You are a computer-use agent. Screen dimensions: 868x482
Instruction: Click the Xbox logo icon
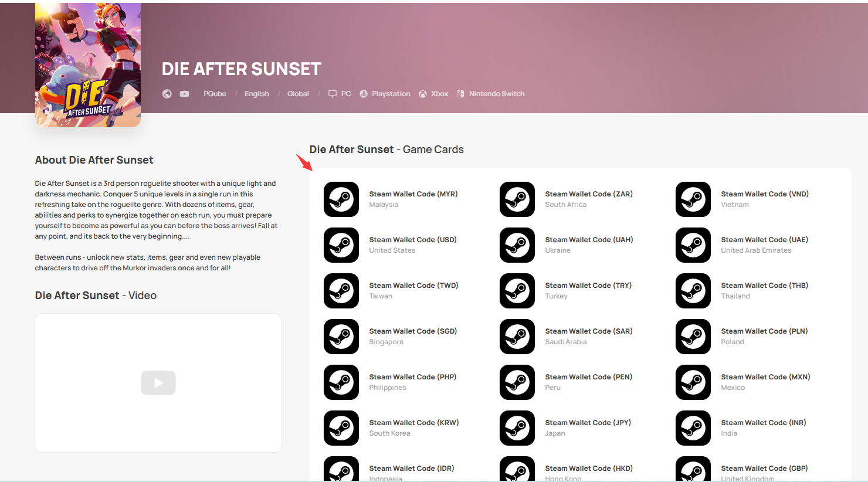(423, 94)
